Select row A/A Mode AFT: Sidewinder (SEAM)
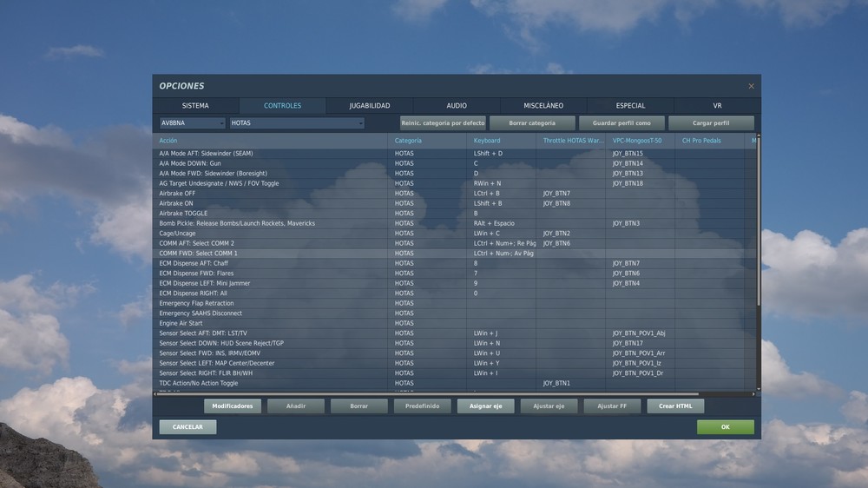The width and height of the screenshot is (868, 488). pyautogui.click(x=455, y=154)
